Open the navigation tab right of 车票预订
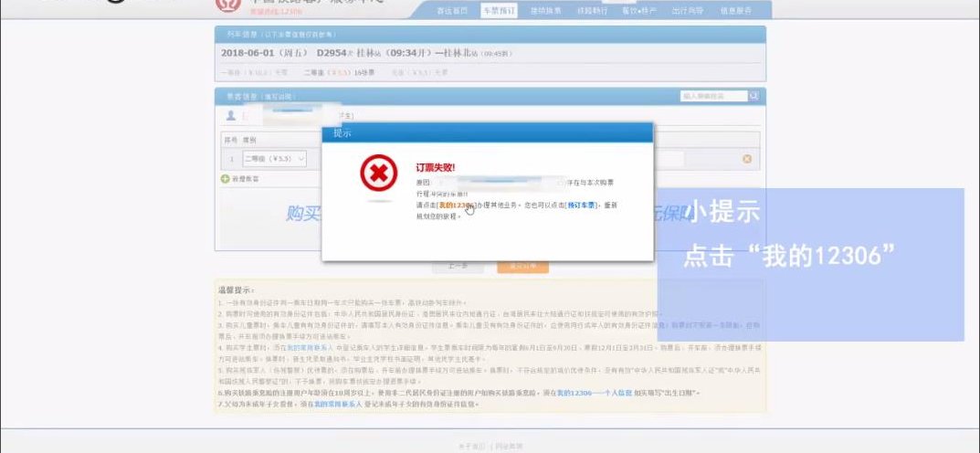 click(545, 11)
